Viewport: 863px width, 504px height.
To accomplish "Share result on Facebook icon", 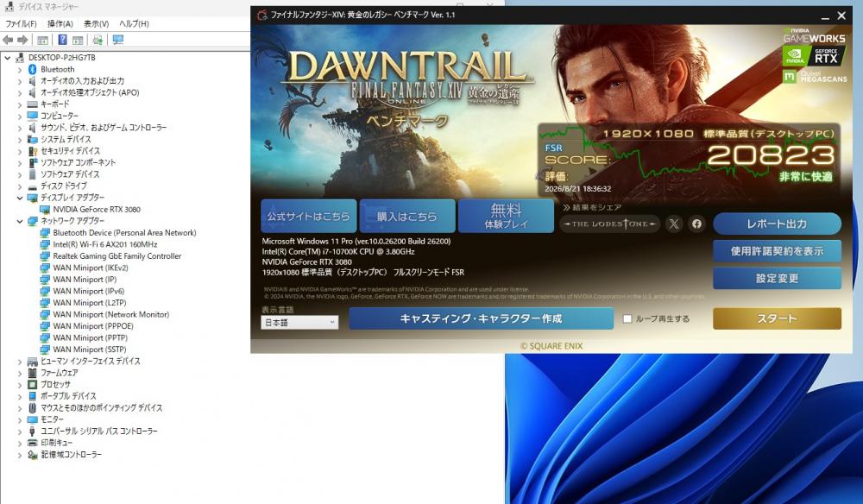I will (696, 224).
